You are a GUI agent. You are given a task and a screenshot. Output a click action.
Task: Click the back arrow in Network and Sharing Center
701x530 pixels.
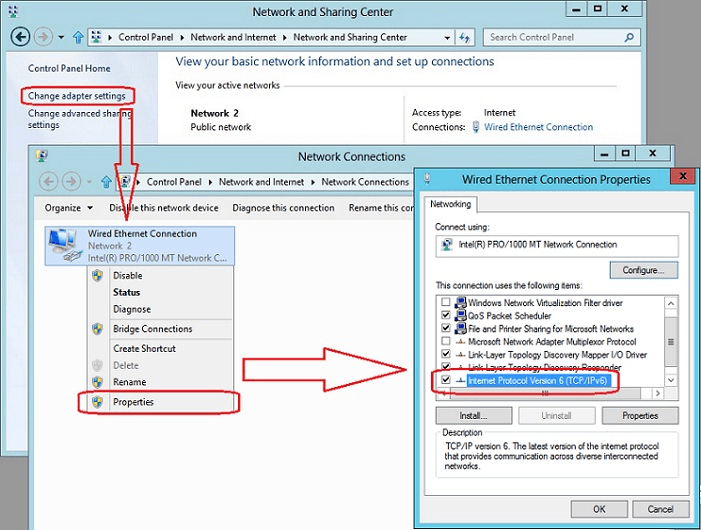(x=20, y=37)
